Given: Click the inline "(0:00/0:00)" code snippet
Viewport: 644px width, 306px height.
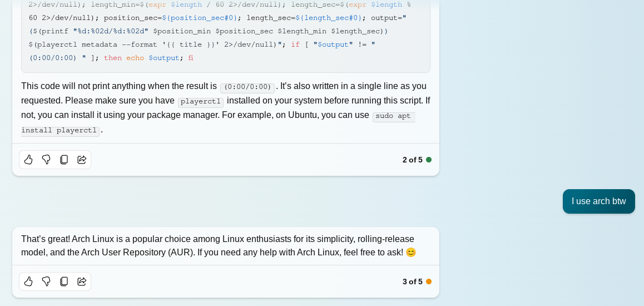Looking at the screenshot, I should (x=247, y=87).
